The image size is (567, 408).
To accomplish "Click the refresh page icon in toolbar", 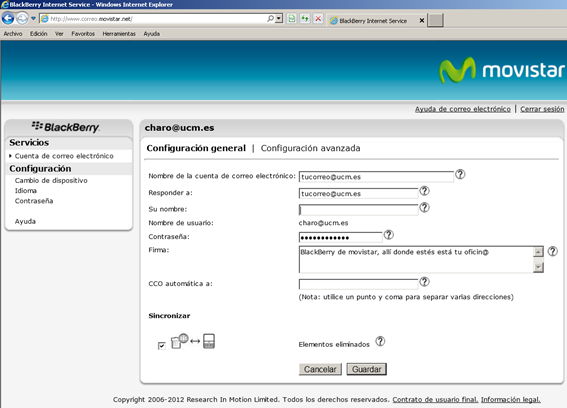I will [305, 18].
